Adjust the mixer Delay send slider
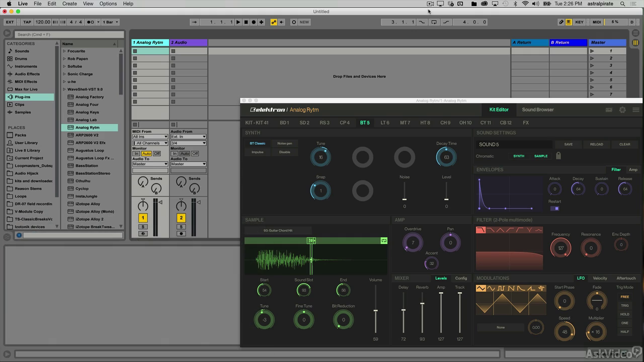This screenshot has height=362, width=644. pyautogui.click(x=404, y=310)
